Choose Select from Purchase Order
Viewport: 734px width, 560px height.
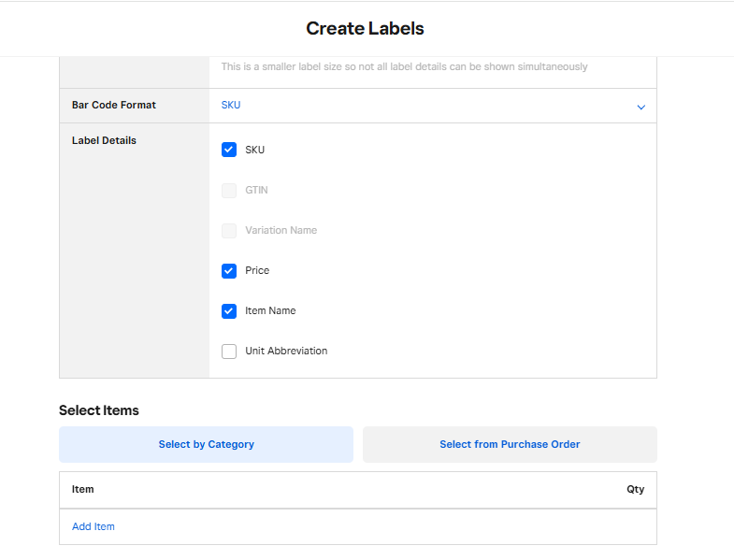[x=510, y=445]
